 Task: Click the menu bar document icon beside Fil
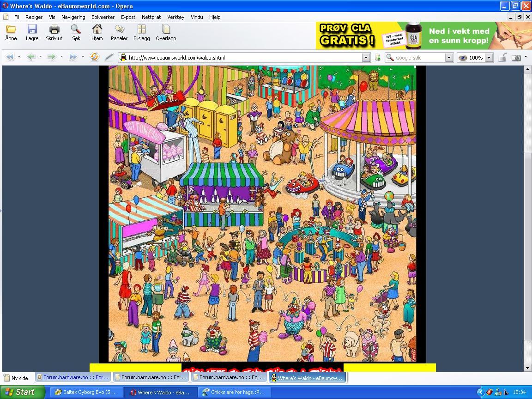(x=6, y=17)
